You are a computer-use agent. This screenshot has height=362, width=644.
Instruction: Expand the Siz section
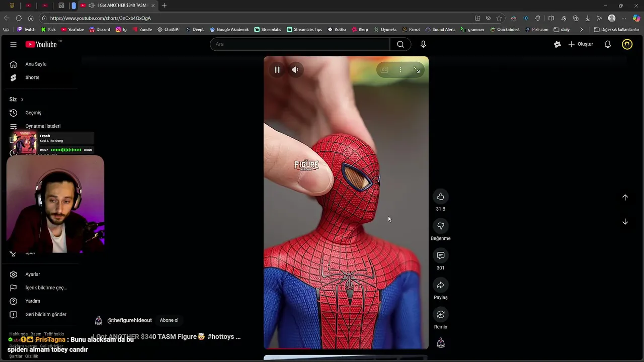tap(17, 100)
